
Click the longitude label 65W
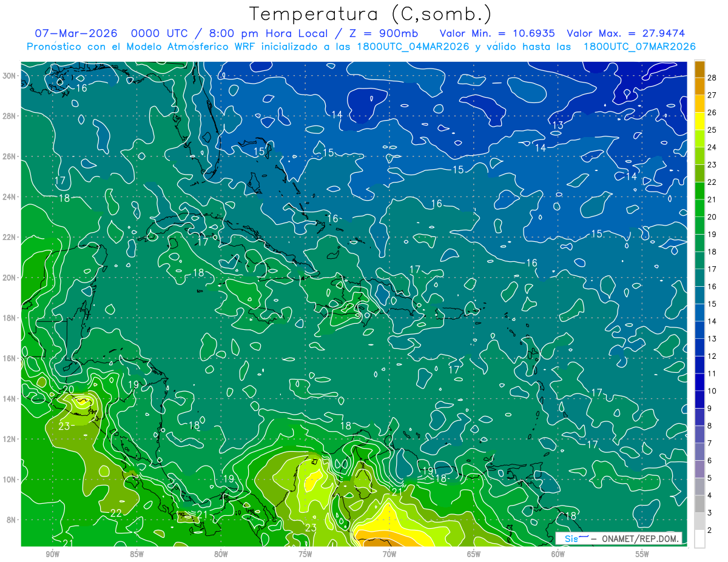point(474,554)
